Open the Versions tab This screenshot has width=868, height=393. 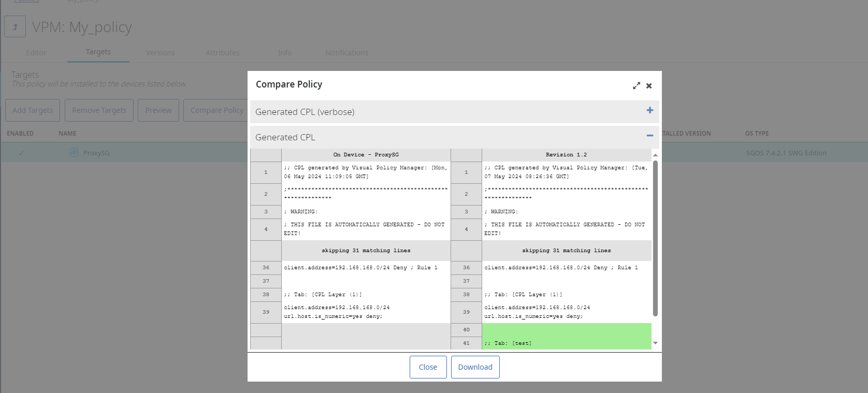(161, 53)
